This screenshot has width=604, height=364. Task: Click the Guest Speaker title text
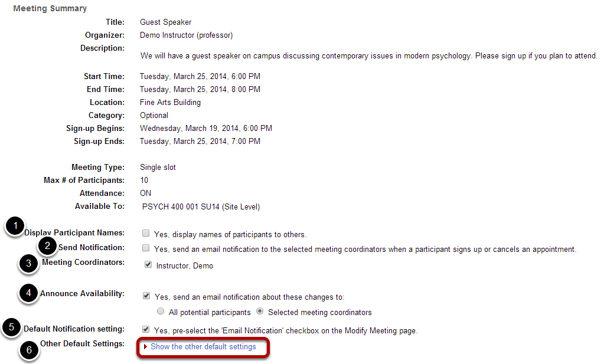[166, 22]
